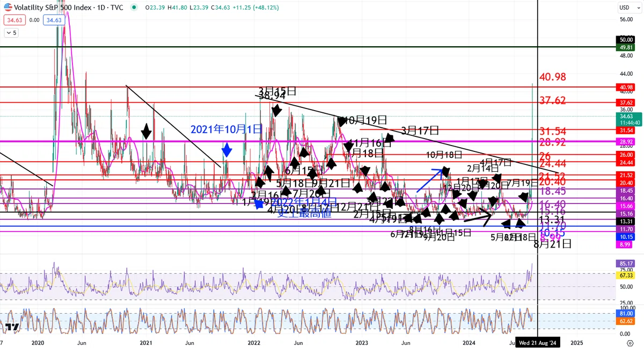644x348 pixels.
Task: Select the 3月17日 text annotation
Action: [420, 130]
